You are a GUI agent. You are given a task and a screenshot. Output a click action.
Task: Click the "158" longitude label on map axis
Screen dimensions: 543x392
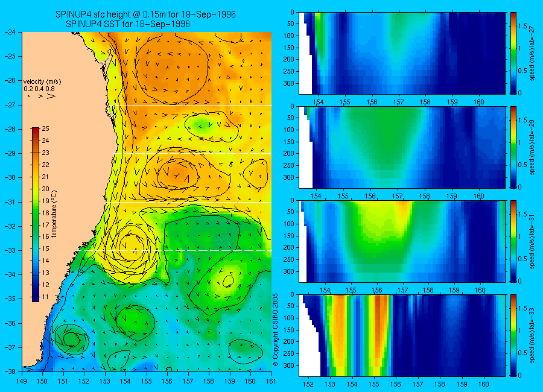[209, 381]
